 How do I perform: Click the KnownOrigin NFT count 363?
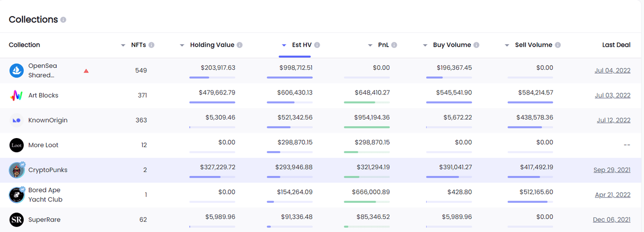(x=141, y=120)
